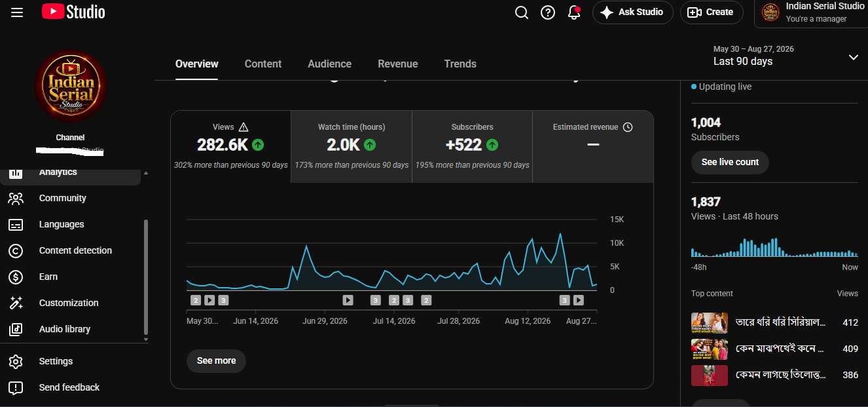Viewport: 868px width, 407px height.
Task: Open the Customization wand icon
Action: point(16,303)
